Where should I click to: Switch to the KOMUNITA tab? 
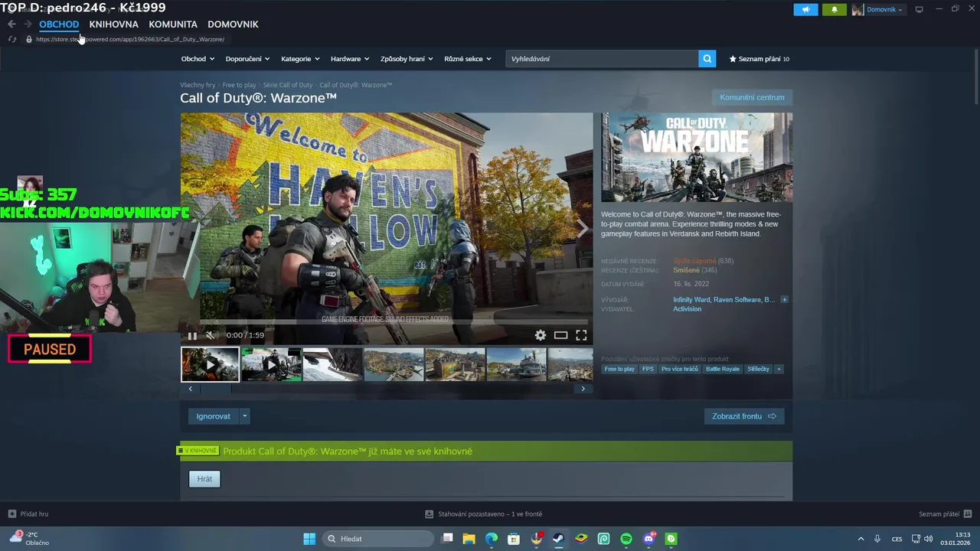click(173, 24)
